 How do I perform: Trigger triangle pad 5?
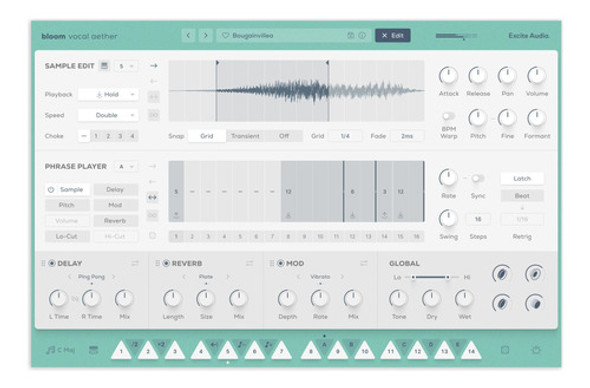[228, 351]
